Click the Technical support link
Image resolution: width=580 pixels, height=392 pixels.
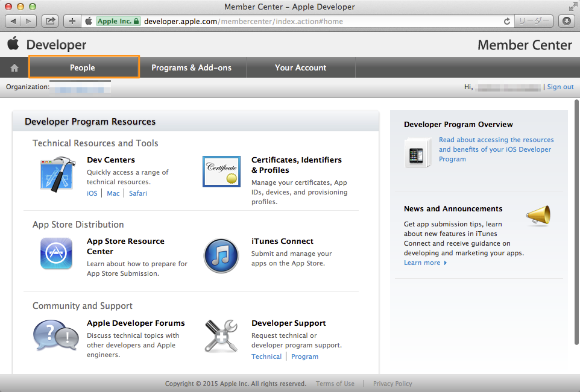point(266,356)
